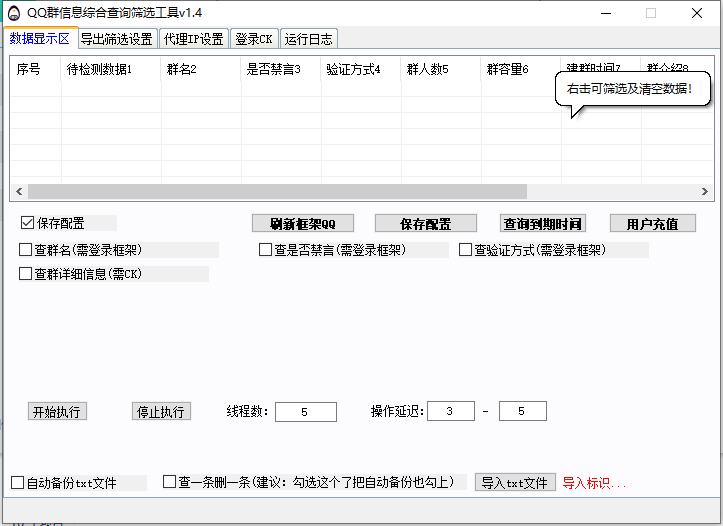Open the 代理IP设置 tab
Image resolution: width=723 pixels, height=526 pixels.
coord(194,39)
